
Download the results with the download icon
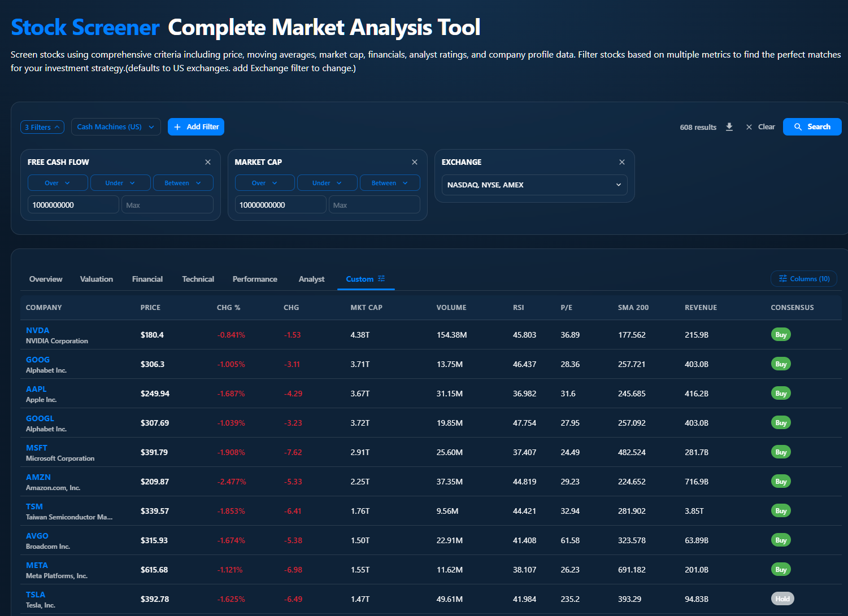[x=729, y=126]
